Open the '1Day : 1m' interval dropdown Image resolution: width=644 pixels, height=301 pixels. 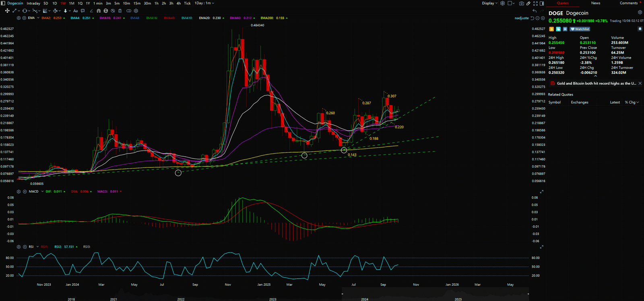point(204,3)
